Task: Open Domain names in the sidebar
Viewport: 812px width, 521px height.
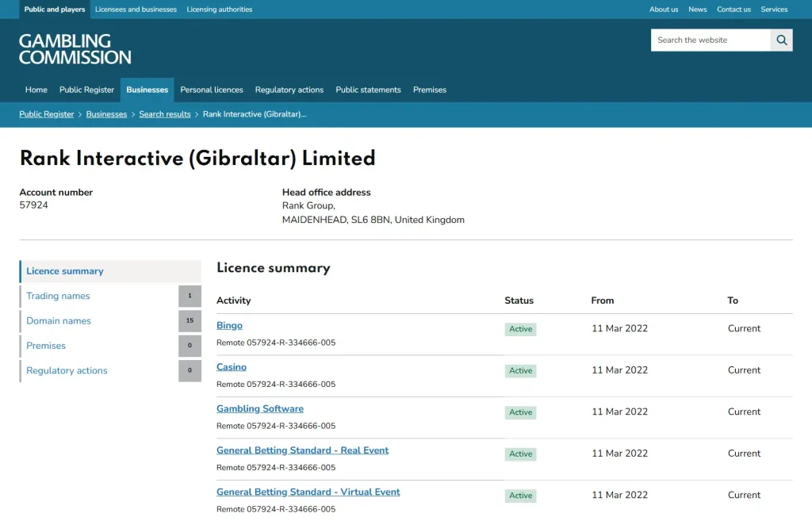Action: pos(59,320)
